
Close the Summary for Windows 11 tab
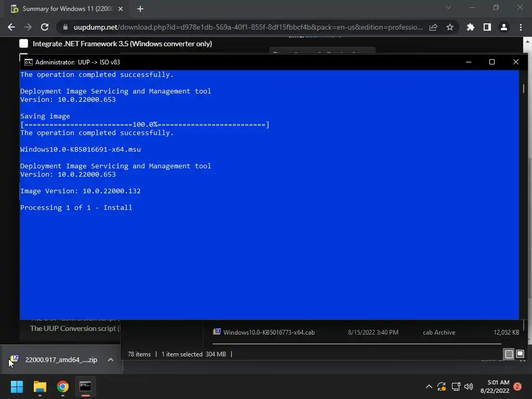[x=121, y=9]
